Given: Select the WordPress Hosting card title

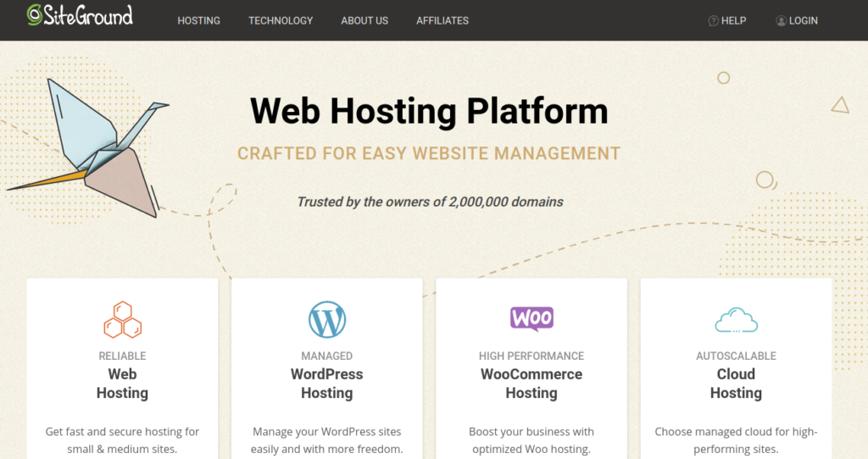Looking at the screenshot, I should (326, 384).
